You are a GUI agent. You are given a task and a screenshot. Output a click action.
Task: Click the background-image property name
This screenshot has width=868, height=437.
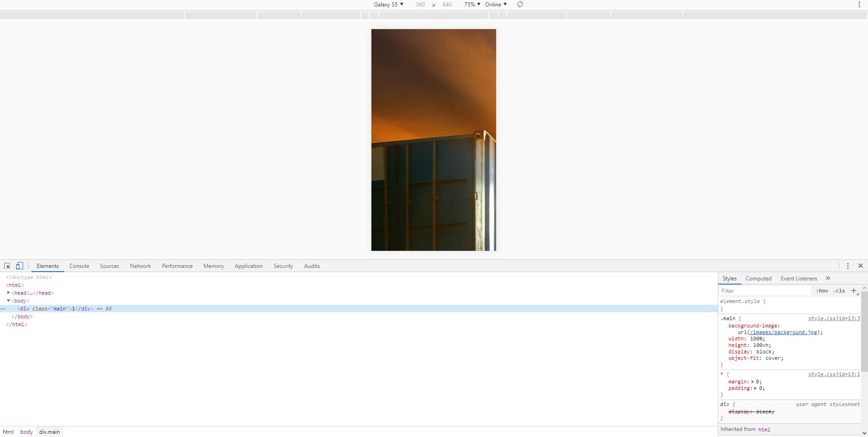coord(753,326)
